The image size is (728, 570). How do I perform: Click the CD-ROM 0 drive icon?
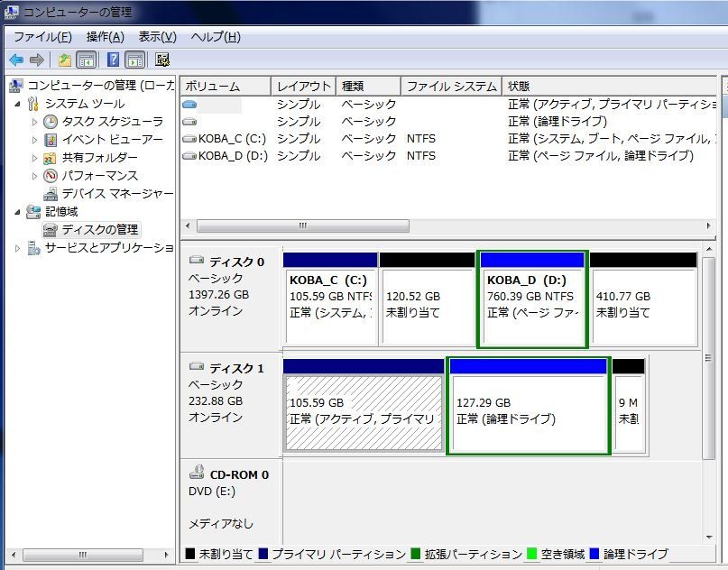tap(197, 472)
